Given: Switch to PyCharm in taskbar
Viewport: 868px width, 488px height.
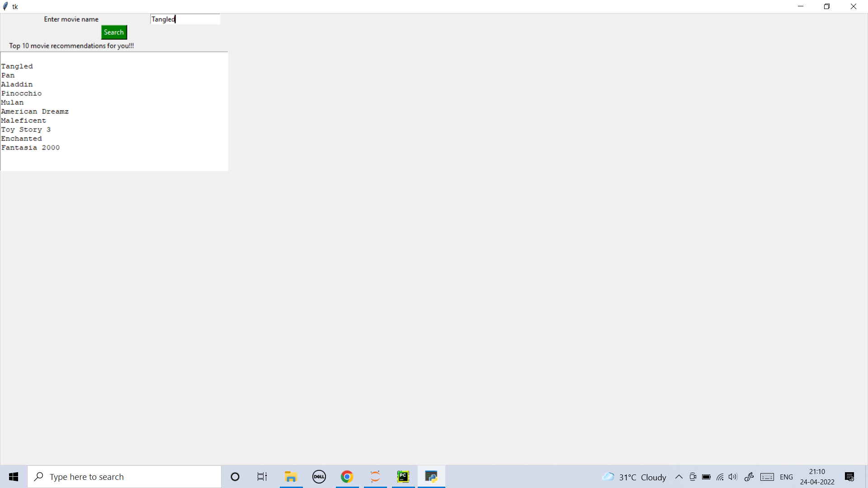Looking at the screenshot, I should pos(403,477).
